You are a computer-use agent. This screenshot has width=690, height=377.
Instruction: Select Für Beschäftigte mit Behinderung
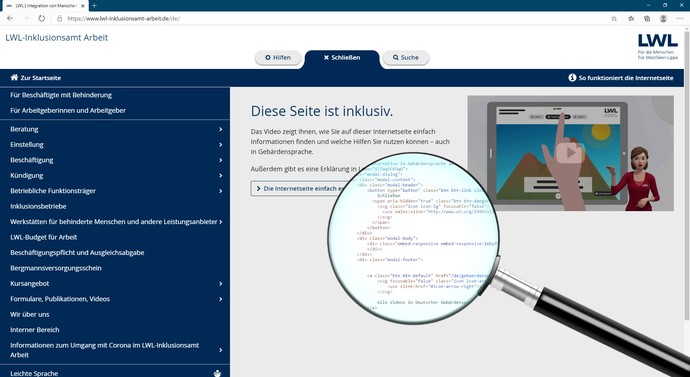(x=61, y=95)
